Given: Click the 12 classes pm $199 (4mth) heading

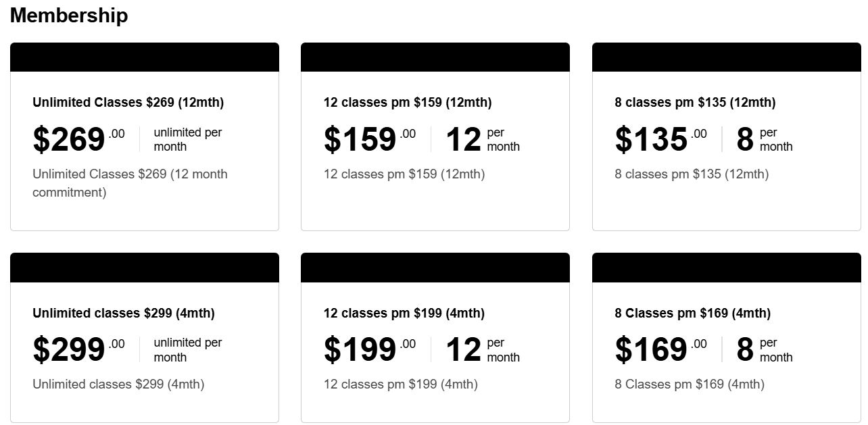Looking at the screenshot, I should tap(404, 314).
